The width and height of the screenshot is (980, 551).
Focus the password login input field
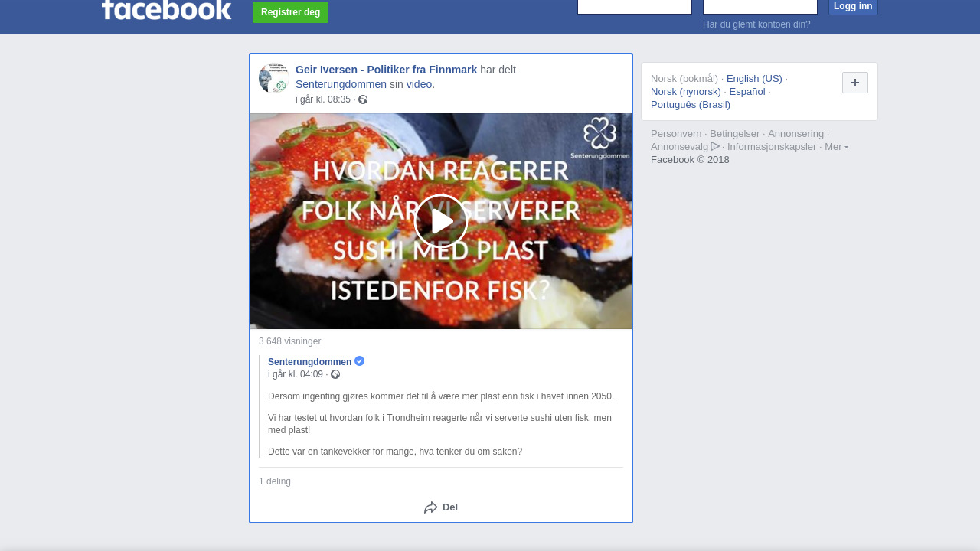[760, 7]
